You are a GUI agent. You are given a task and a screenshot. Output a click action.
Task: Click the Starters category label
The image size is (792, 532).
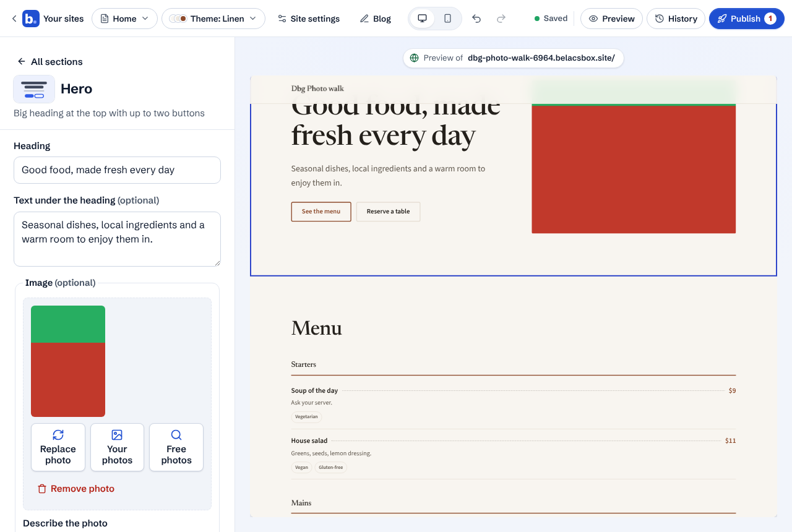click(x=304, y=364)
